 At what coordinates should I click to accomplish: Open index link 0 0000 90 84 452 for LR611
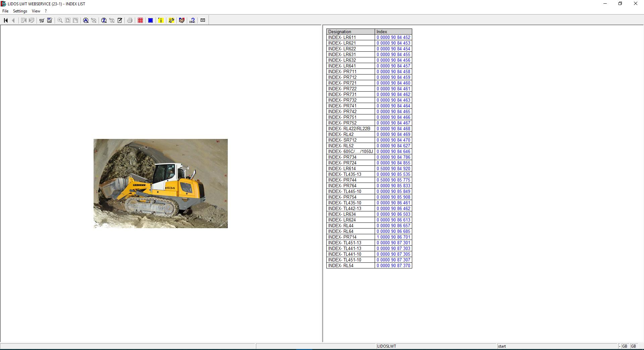[393, 37]
